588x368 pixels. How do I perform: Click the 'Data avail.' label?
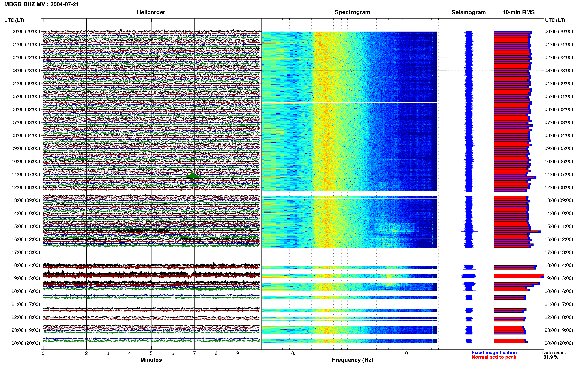(x=554, y=352)
